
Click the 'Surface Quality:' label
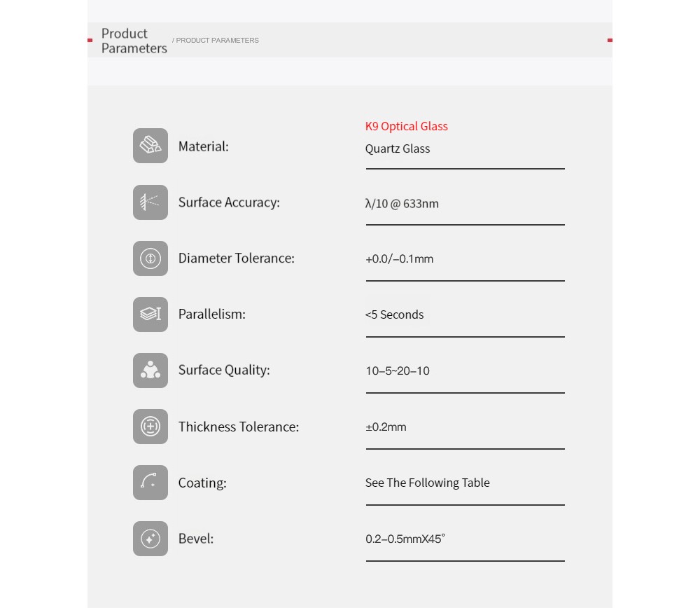(224, 370)
